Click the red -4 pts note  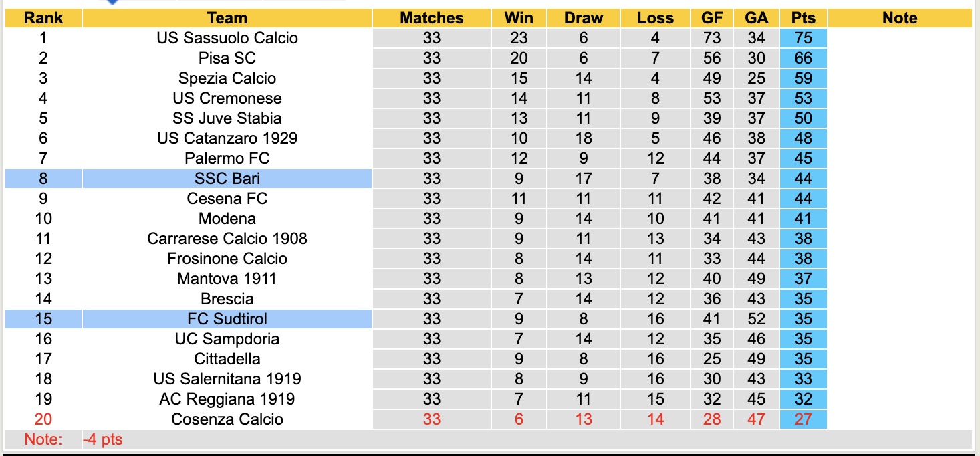tap(102, 440)
